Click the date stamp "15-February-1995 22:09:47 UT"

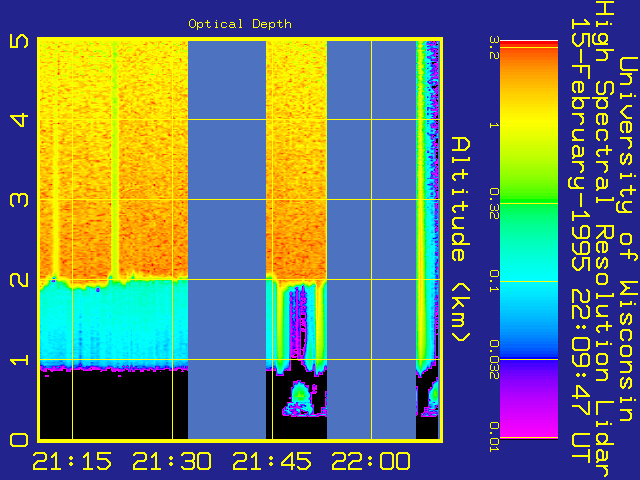click(580, 240)
